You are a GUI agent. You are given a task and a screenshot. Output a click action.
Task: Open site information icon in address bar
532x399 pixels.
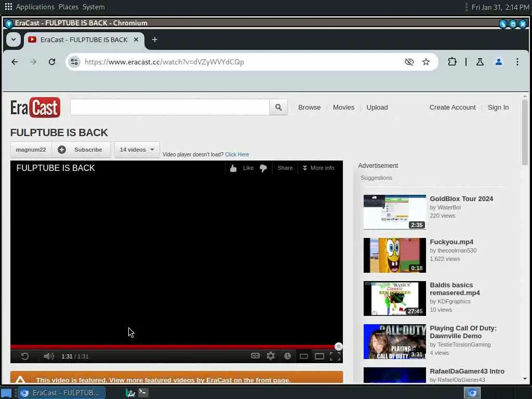(74, 62)
